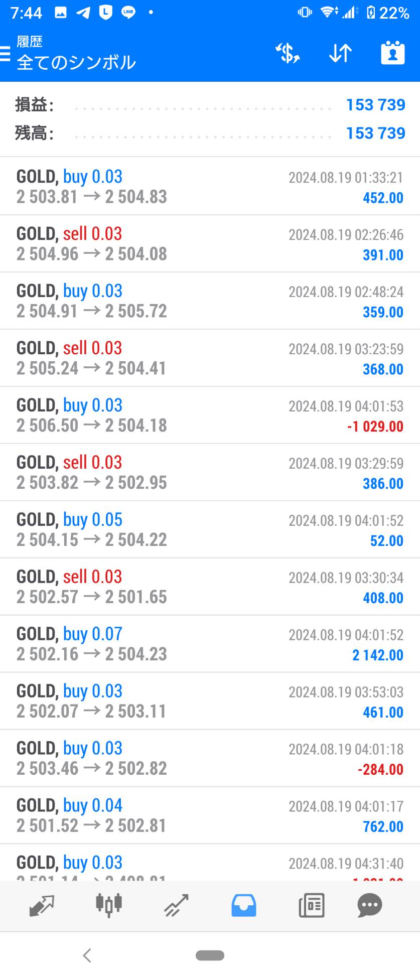
Task: Open the calendar date range picker
Action: click(x=392, y=53)
